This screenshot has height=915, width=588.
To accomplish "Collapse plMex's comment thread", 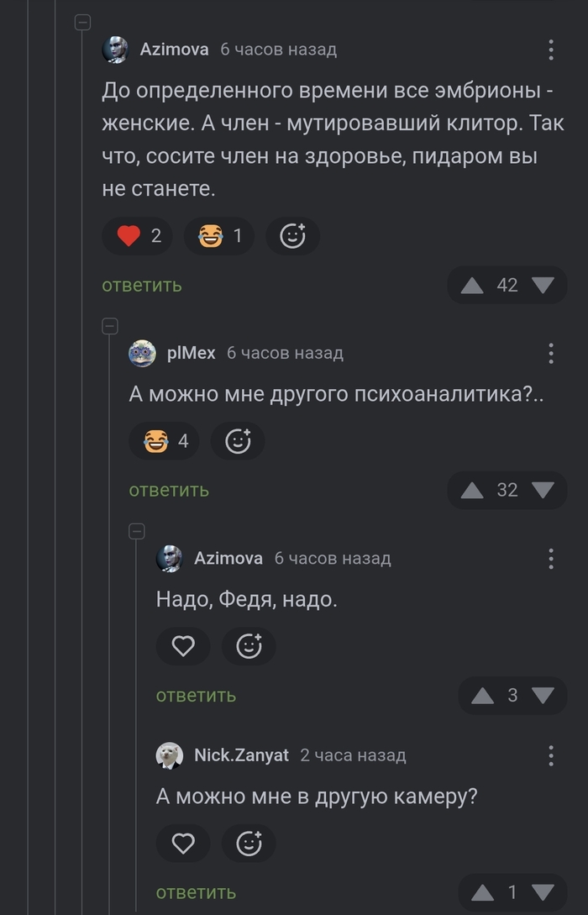I will click(x=109, y=325).
